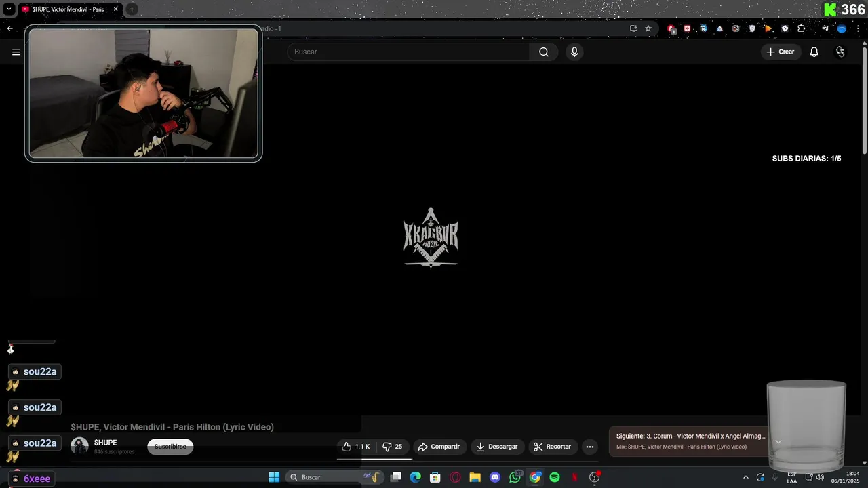Open Opera browser from taskbar
The image size is (868, 488).
[455, 477]
